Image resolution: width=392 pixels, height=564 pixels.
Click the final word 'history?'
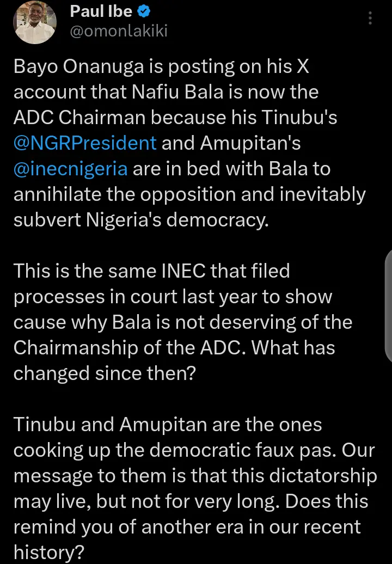(48, 552)
